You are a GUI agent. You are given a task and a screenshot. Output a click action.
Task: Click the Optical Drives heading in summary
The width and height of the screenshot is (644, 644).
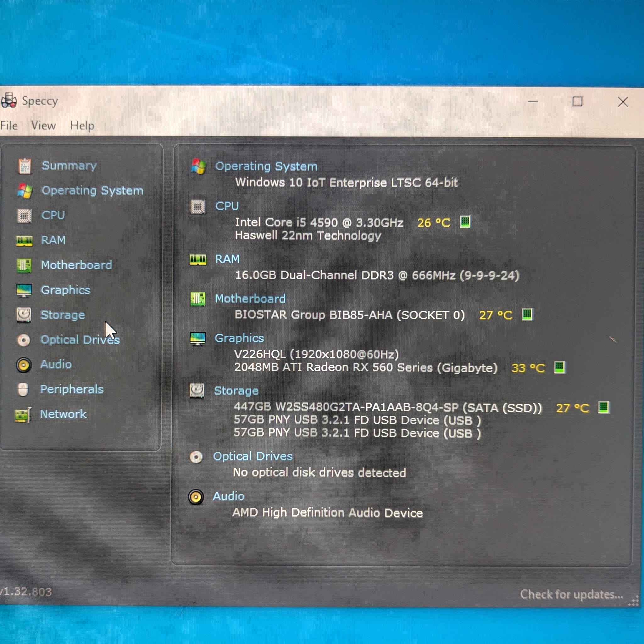[253, 456]
